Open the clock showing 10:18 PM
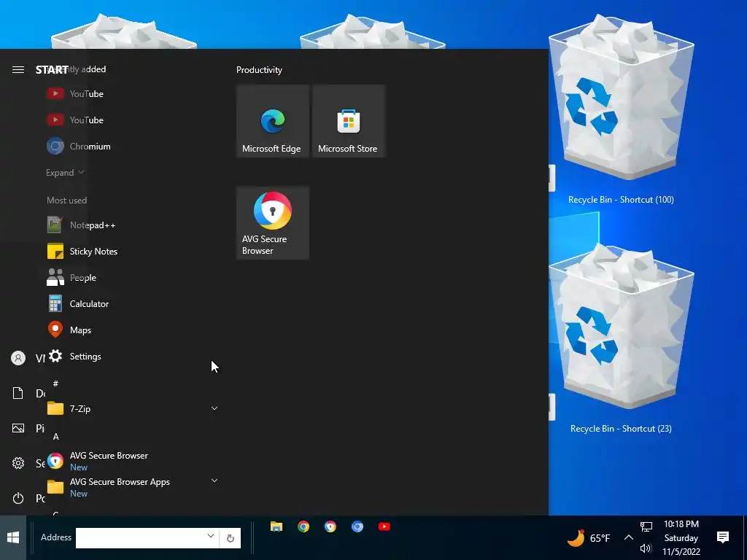The height and width of the screenshot is (560, 747). [x=681, y=537]
